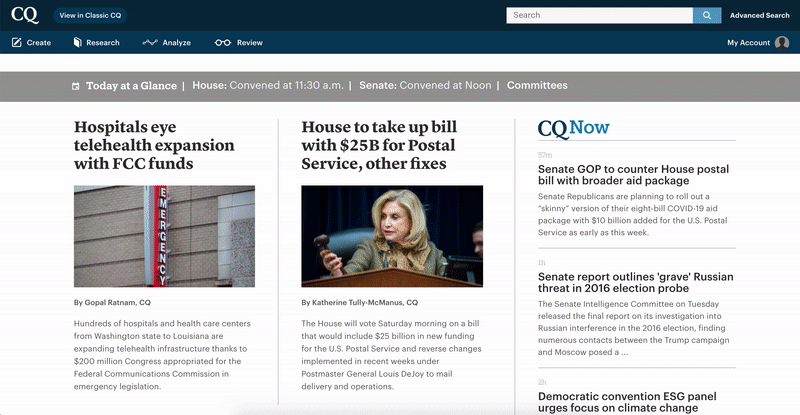Viewport: 800px width, 415px height.
Task: Click byline By Gopal Ratnam, CQ
Action: (x=112, y=302)
